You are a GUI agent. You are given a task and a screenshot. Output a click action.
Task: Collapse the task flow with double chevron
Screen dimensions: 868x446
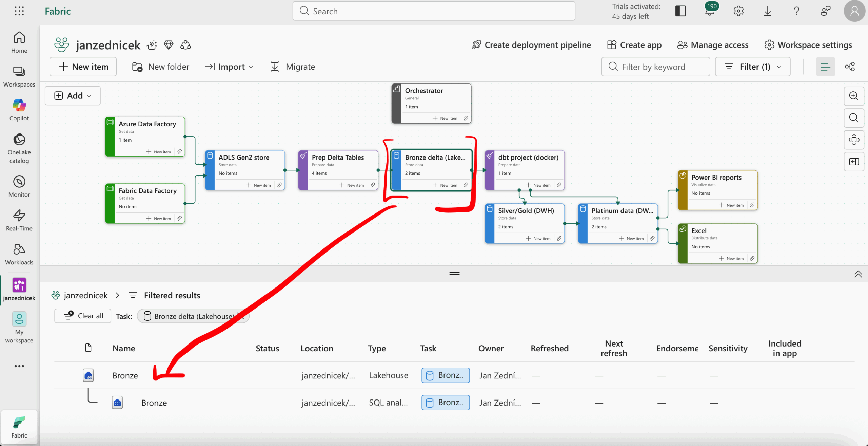coord(858,274)
